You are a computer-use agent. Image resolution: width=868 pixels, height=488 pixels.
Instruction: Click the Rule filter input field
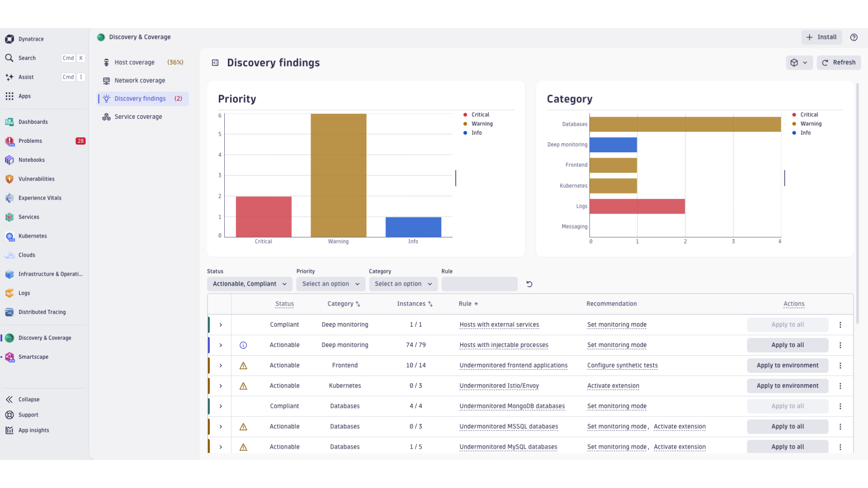(479, 284)
